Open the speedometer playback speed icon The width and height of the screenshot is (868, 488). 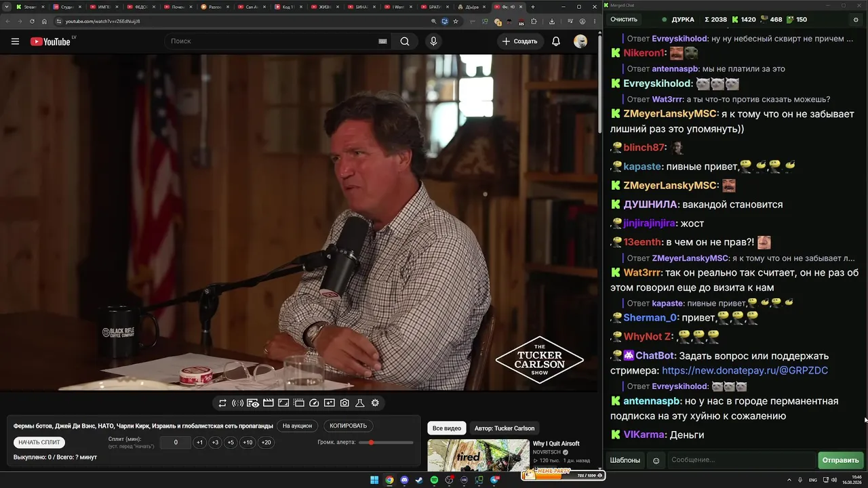[x=314, y=403]
